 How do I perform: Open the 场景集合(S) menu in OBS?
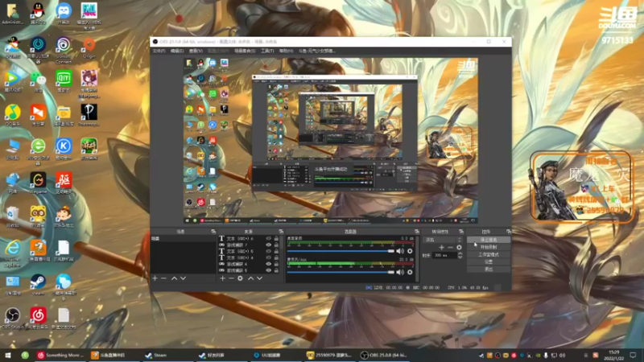[245, 51]
